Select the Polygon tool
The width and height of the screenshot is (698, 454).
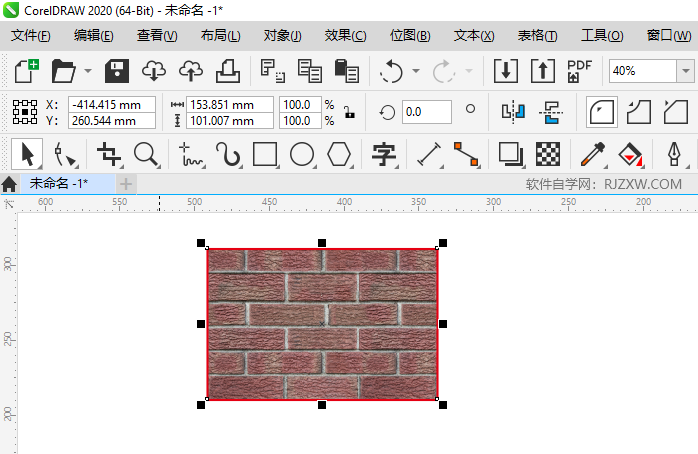(x=340, y=154)
